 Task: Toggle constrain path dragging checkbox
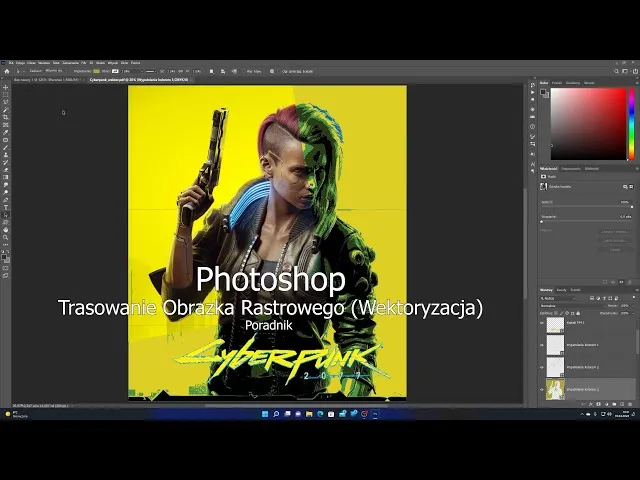tap(280, 71)
